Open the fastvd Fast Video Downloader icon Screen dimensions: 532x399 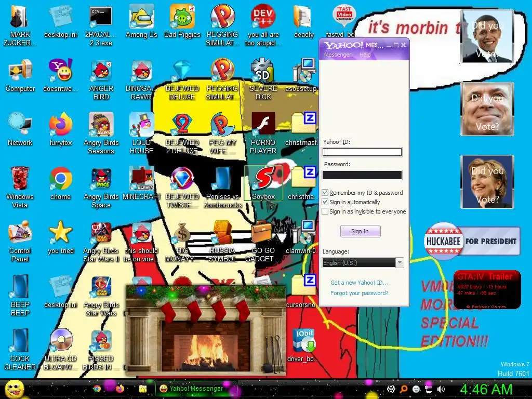[343, 21]
